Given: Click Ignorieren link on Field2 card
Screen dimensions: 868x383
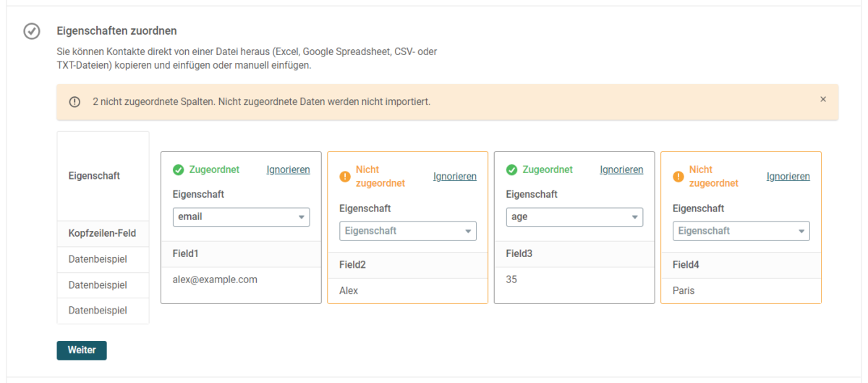Looking at the screenshot, I should click(455, 176).
